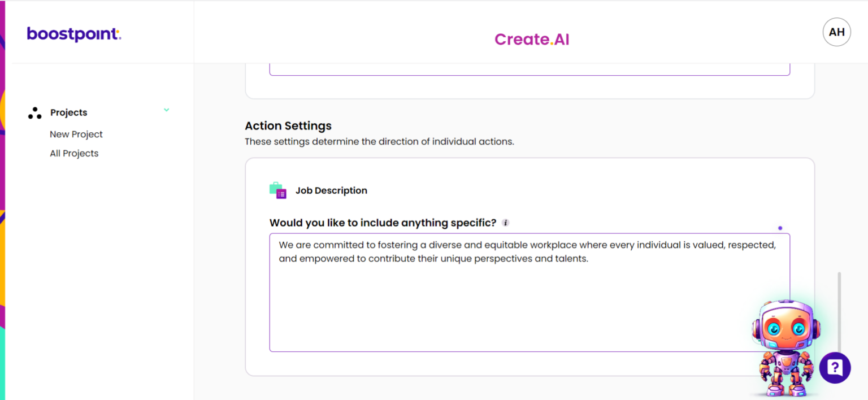Open the info tooltip beside the specifics question
This screenshot has height=400, width=868.
click(x=505, y=223)
